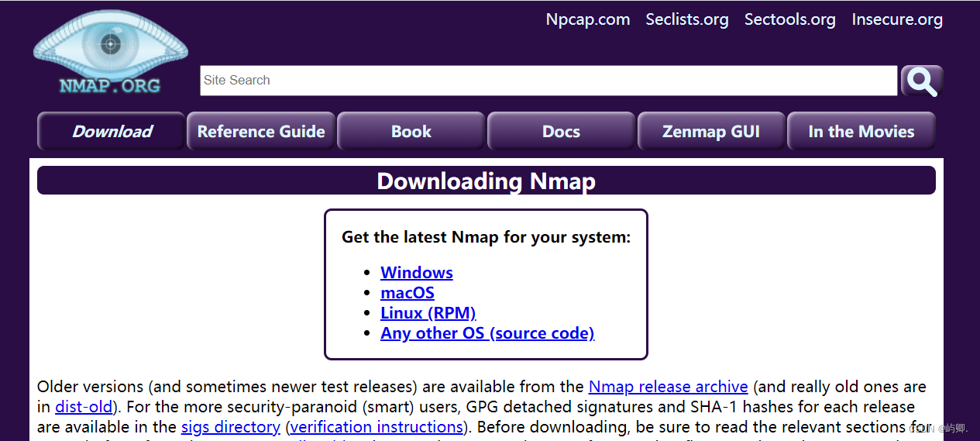Viewport: 980px width, 441px height.
Task: Focus the Site Search input field
Action: (x=548, y=81)
